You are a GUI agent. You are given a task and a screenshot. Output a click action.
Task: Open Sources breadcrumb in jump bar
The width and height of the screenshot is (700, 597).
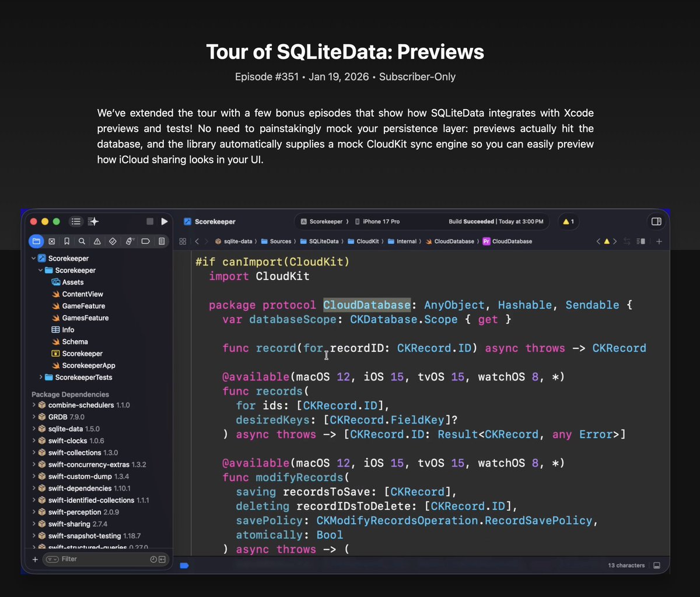[x=276, y=241]
